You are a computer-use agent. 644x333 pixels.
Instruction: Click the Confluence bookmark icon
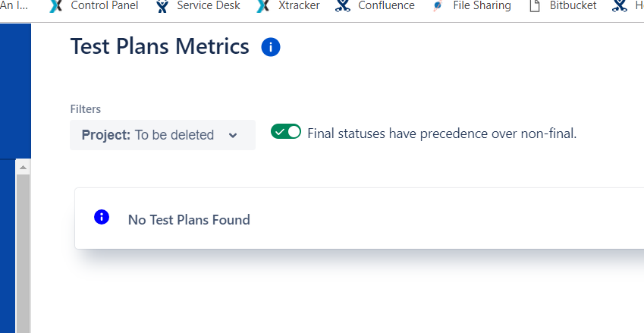pyautogui.click(x=343, y=6)
